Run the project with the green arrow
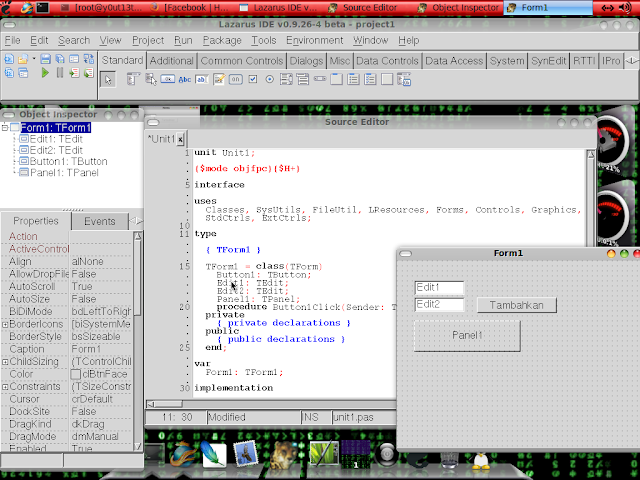Viewport: 640px width, 480px height. pyautogui.click(x=45, y=73)
